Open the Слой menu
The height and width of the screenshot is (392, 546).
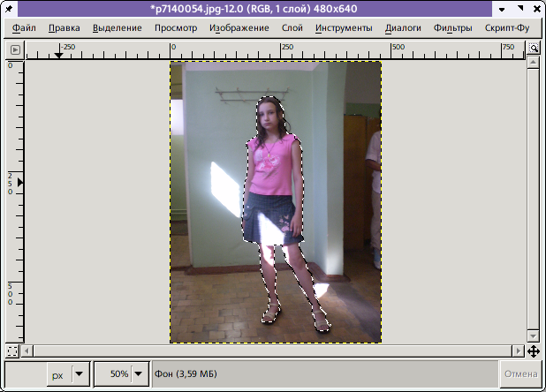pyautogui.click(x=292, y=28)
